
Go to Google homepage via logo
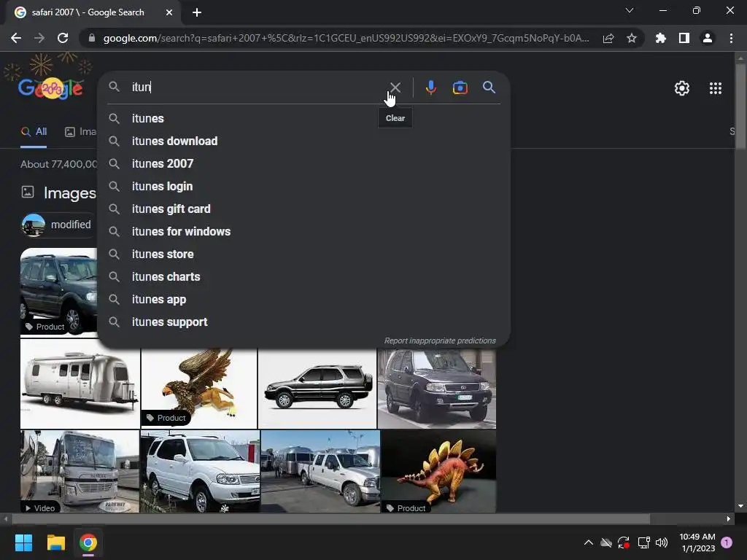(x=50, y=88)
